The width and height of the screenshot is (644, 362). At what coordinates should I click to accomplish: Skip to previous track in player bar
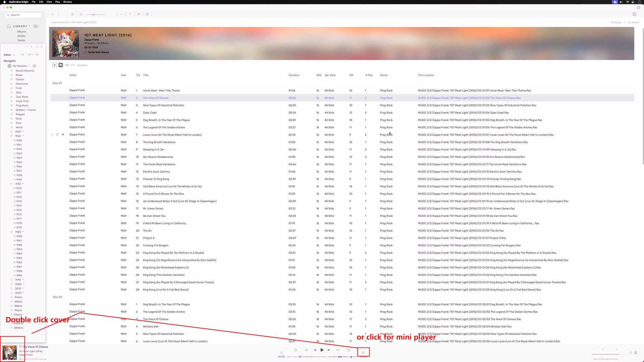click(x=315, y=350)
